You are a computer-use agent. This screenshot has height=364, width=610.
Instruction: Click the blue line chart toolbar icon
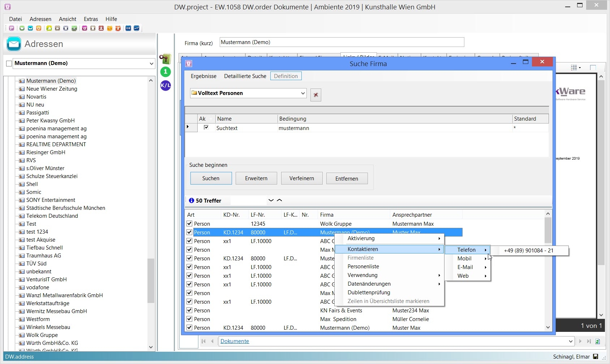137,28
